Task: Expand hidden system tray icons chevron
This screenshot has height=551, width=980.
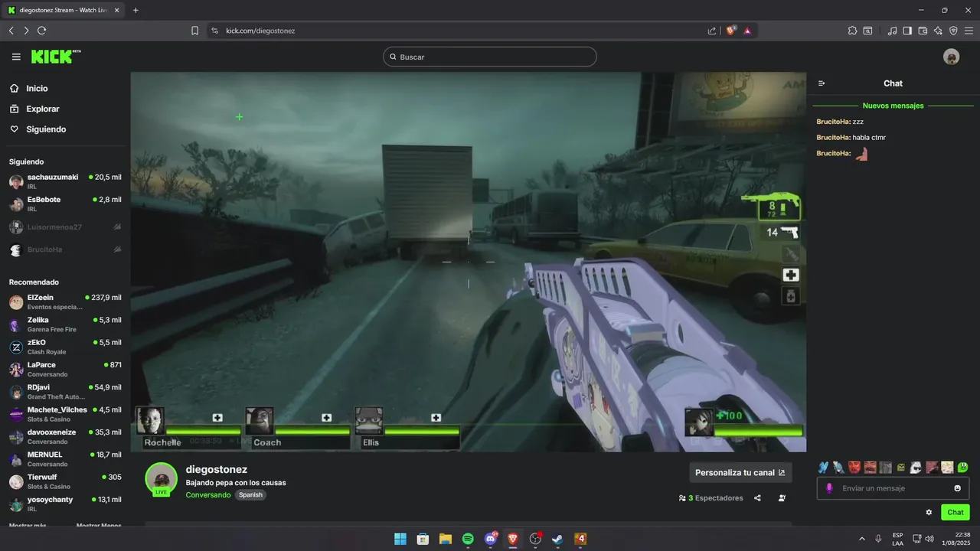Action: [x=862, y=539]
